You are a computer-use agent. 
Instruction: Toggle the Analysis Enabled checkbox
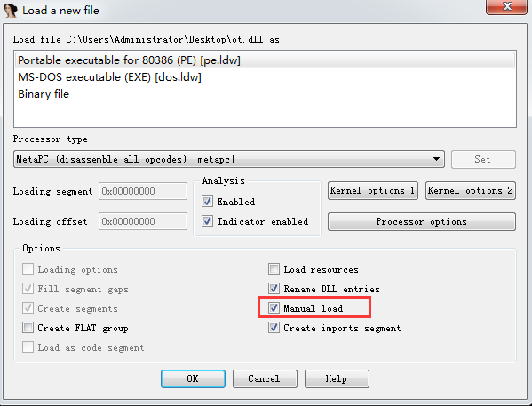click(x=207, y=202)
